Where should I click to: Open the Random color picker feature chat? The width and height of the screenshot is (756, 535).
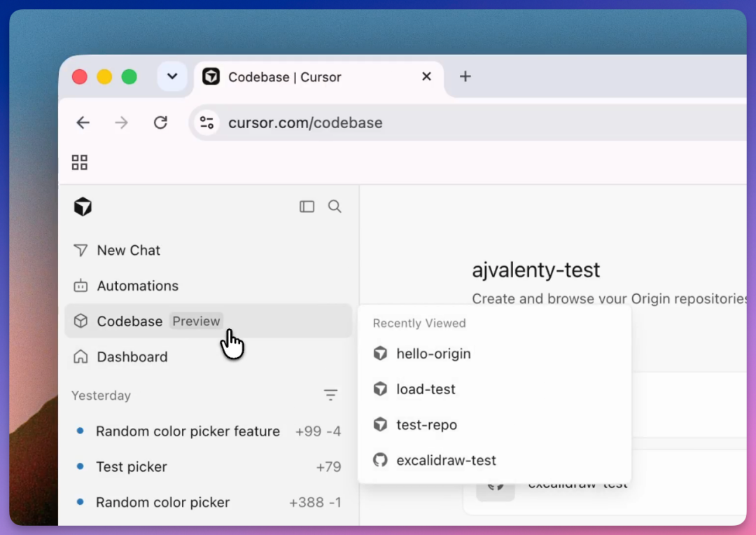208,431
